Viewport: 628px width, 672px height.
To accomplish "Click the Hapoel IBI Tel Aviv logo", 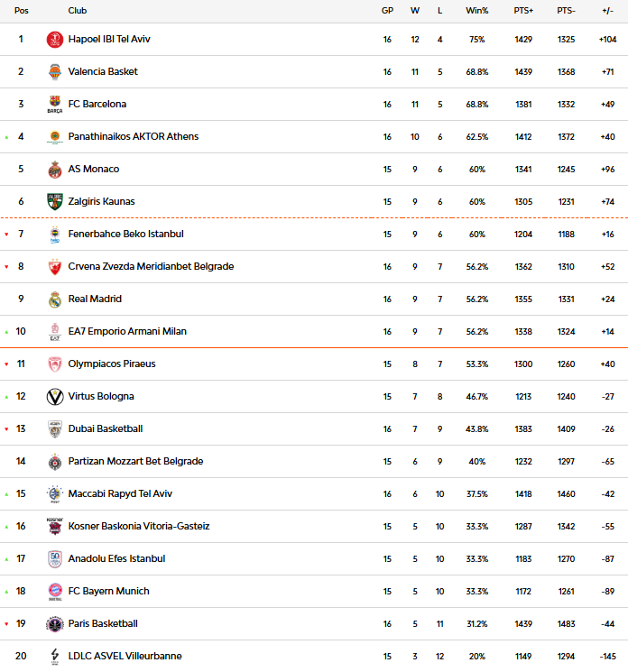I will 55,40.
